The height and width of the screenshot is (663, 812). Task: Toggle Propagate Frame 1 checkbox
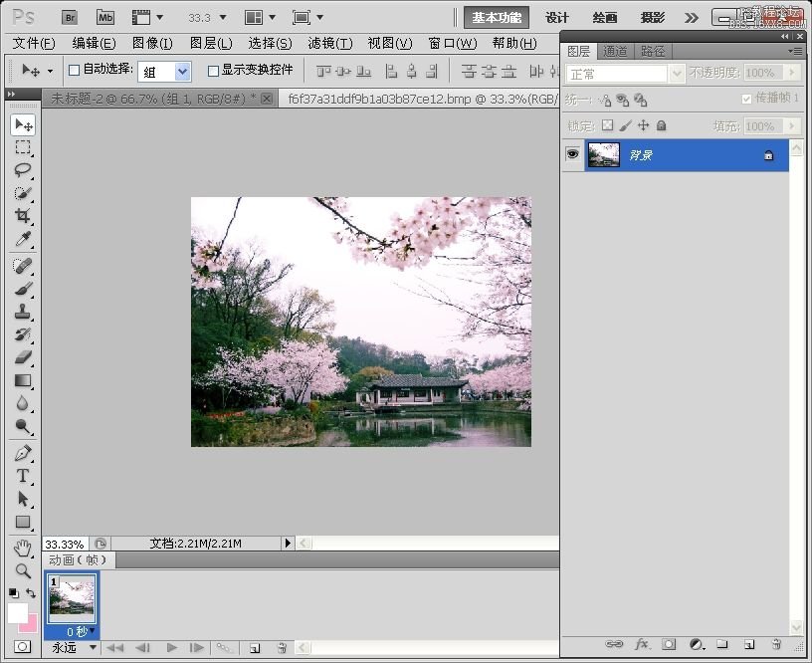746,99
